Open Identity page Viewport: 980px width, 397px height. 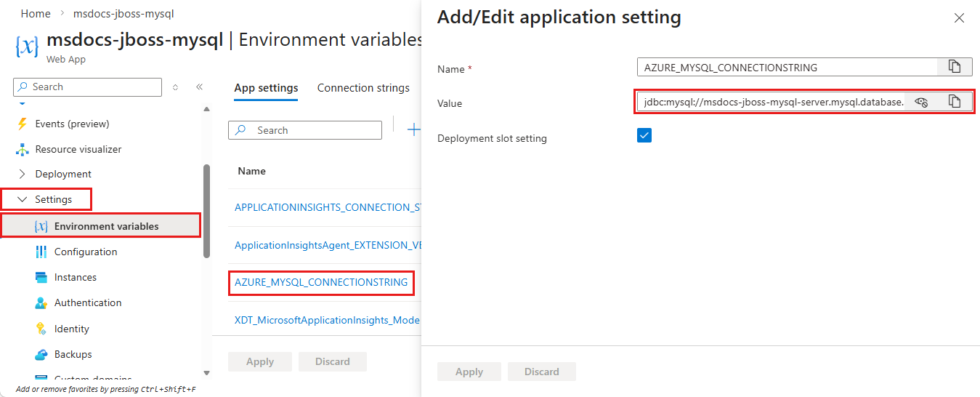point(72,329)
